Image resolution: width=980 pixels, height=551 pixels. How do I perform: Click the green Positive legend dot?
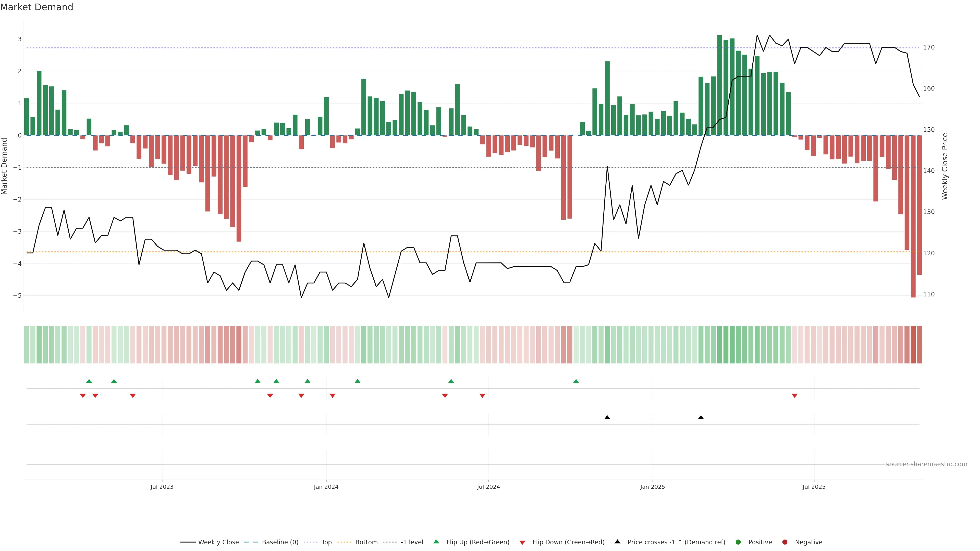coord(738,542)
